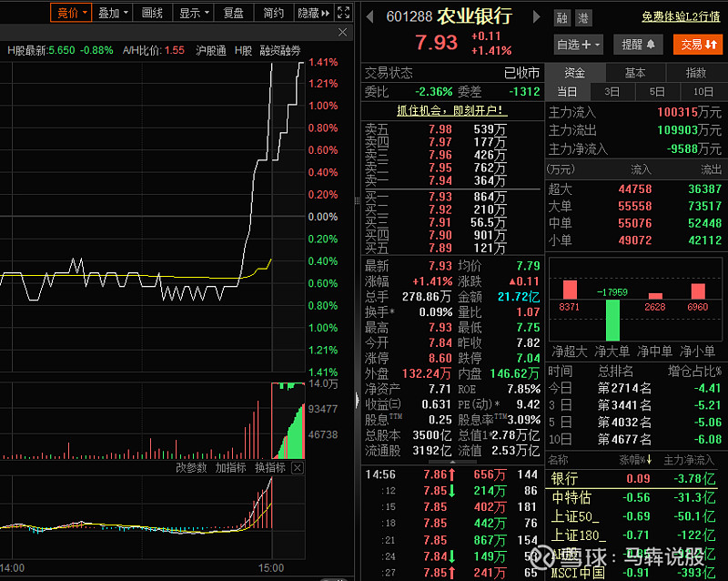The width and height of the screenshot is (728, 581).
Task: Click the 14:00 time axis label
Action: (x=13, y=568)
